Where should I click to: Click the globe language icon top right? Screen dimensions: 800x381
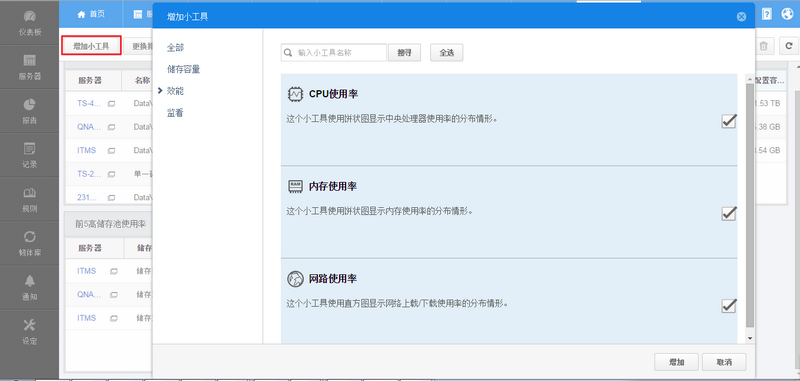(x=787, y=14)
